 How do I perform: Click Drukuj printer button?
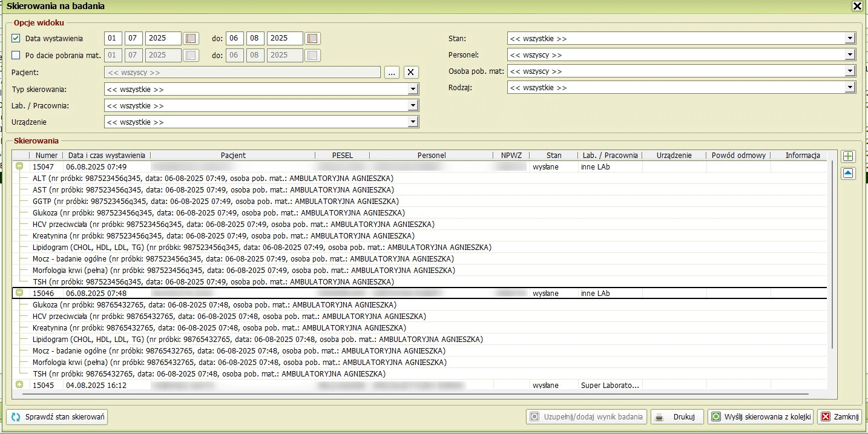677,416
